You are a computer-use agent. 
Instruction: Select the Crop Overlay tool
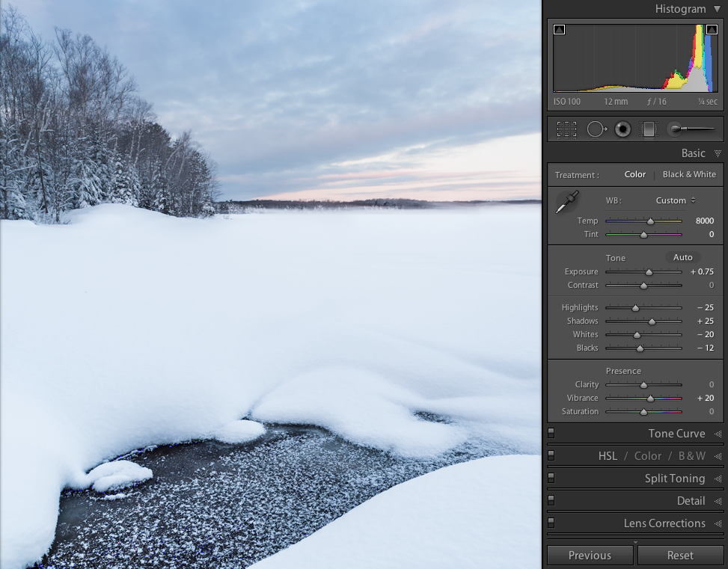pos(566,129)
